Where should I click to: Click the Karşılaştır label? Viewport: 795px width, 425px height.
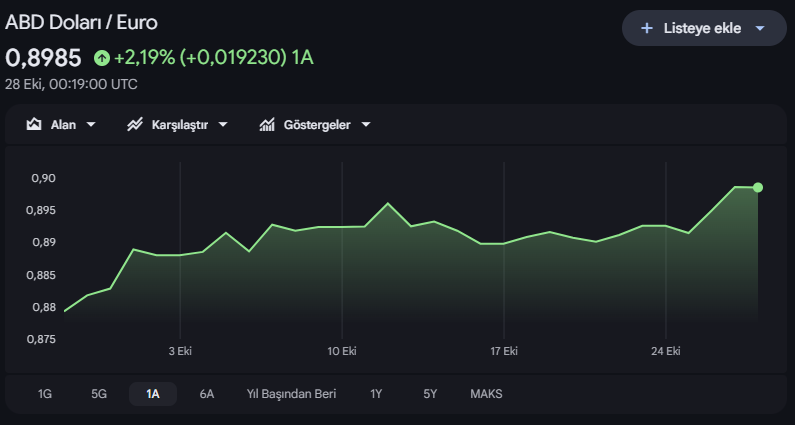pos(180,125)
